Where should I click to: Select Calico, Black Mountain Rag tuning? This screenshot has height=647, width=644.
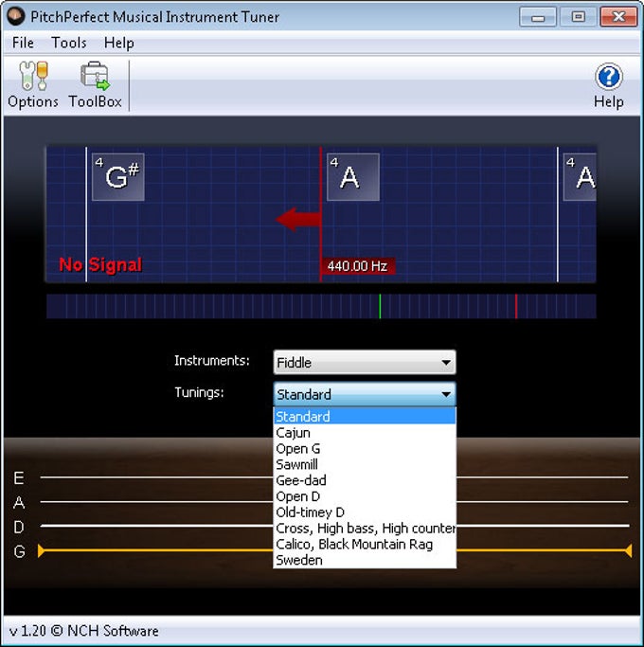[365, 545]
